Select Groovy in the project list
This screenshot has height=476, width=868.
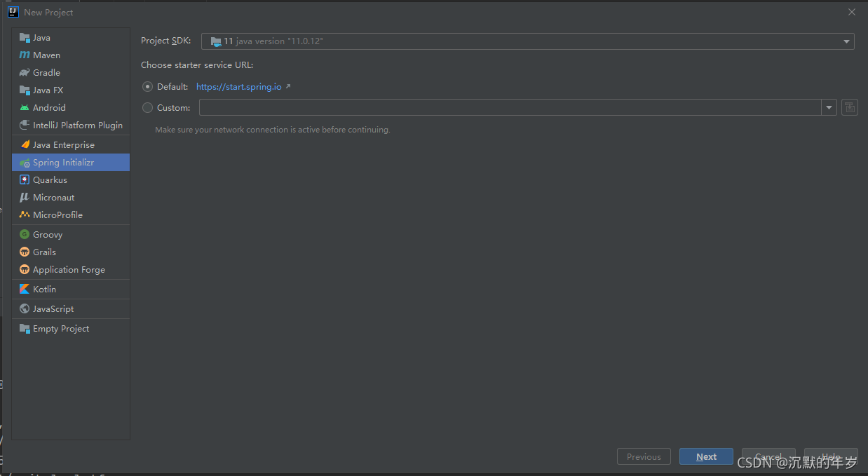[71, 235]
